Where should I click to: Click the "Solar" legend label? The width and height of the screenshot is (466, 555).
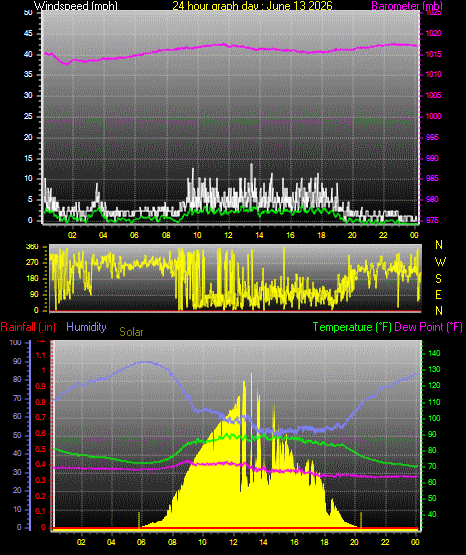131,332
